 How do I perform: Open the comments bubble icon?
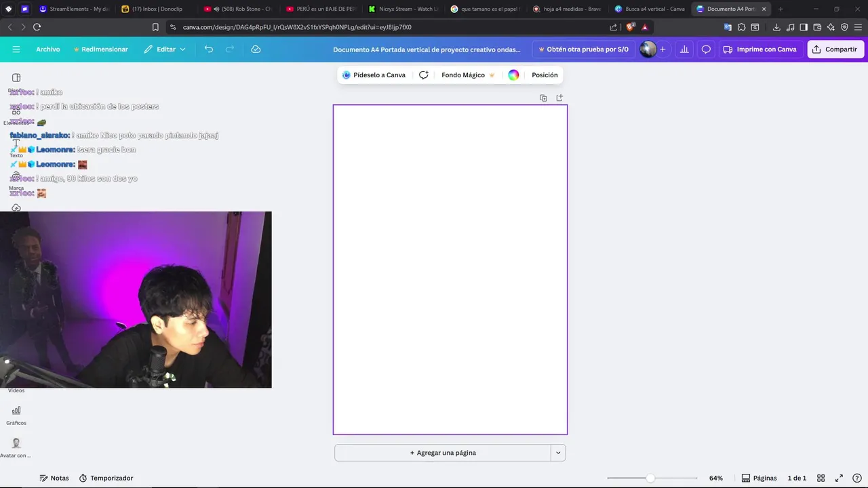click(706, 49)
